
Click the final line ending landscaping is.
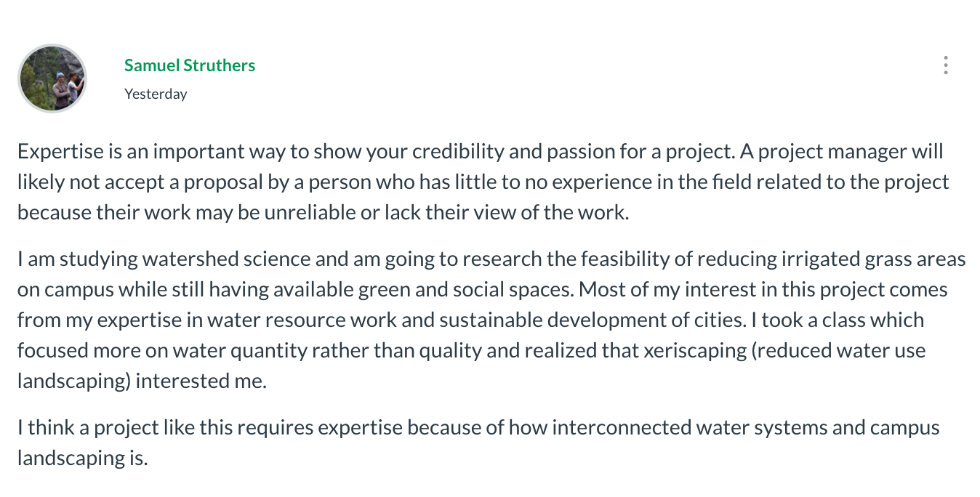click(x=83, y=458)
